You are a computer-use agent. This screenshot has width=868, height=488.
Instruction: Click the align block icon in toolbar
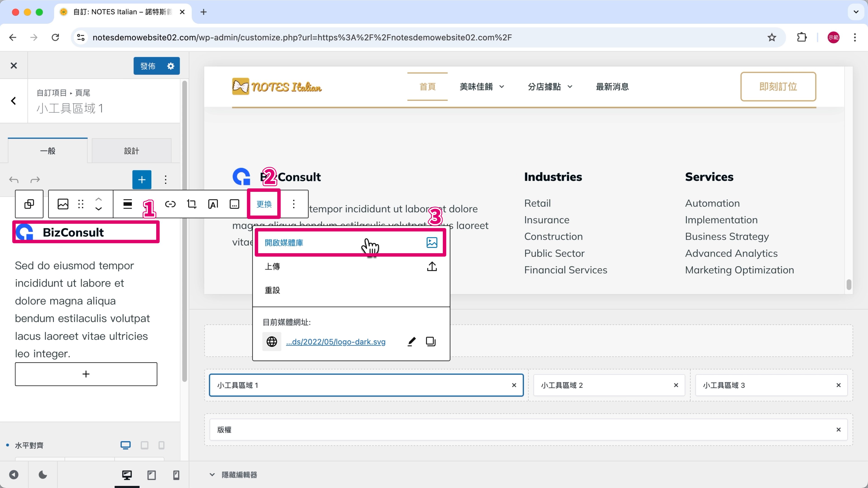tap(127, 204)
